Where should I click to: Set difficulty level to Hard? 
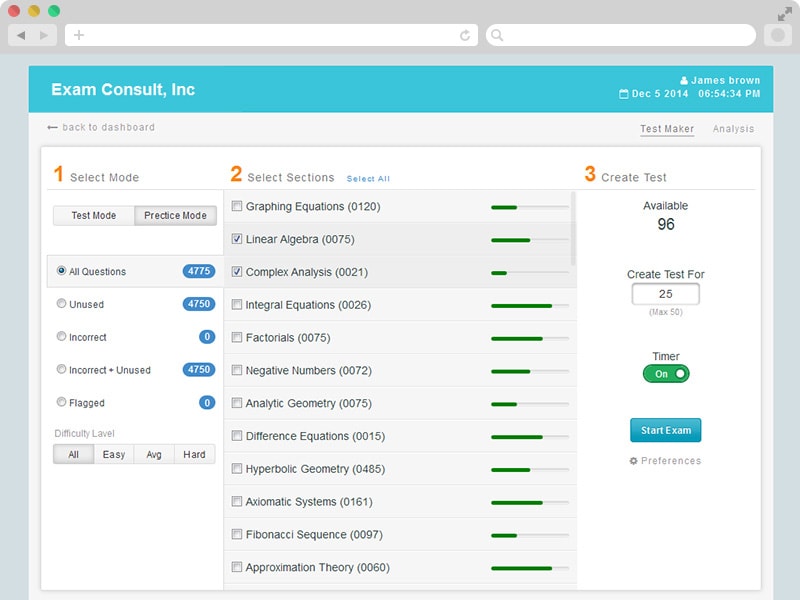click(x=194, y=454)
